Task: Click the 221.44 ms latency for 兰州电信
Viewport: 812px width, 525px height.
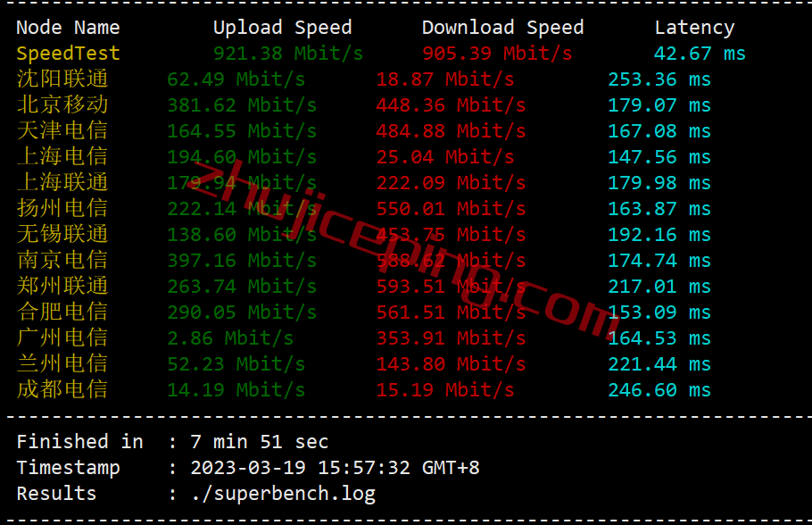Action: (659, 364)
